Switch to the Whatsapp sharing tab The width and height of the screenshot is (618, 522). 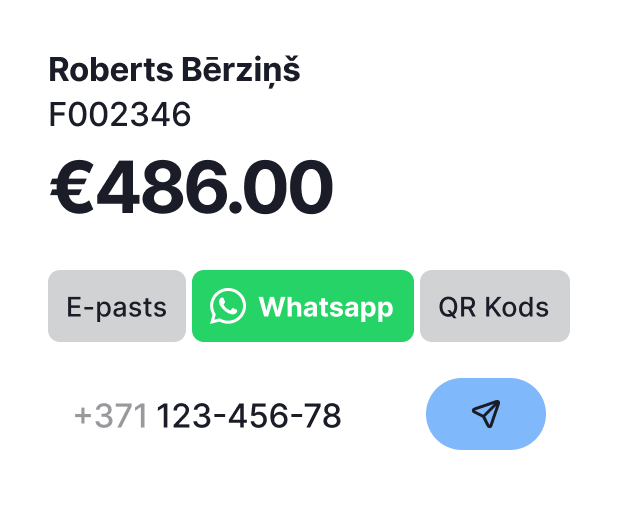[x=303, y=306]
